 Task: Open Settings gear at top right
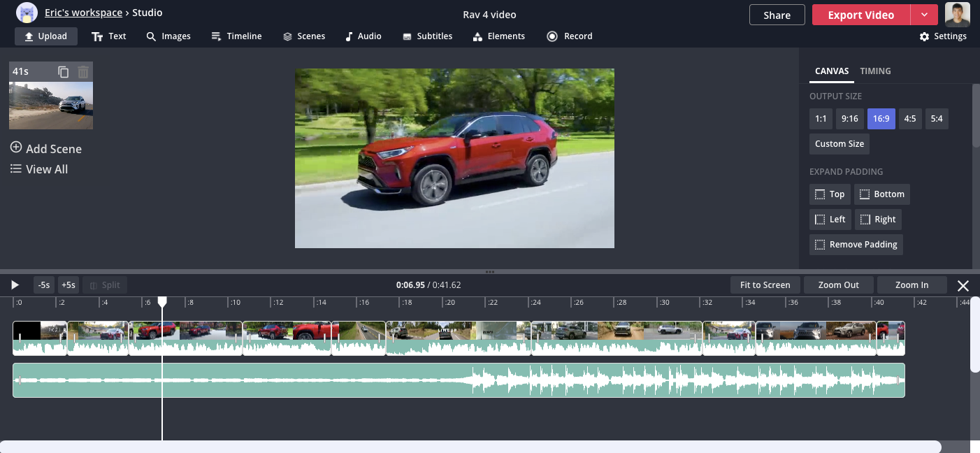pyautogui.click(x=943, y=36)
